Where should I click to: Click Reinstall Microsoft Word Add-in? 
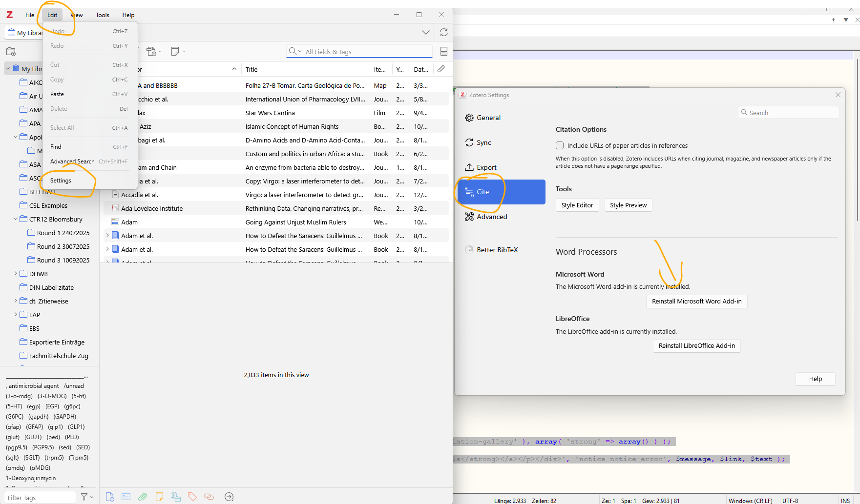[696, 301]
